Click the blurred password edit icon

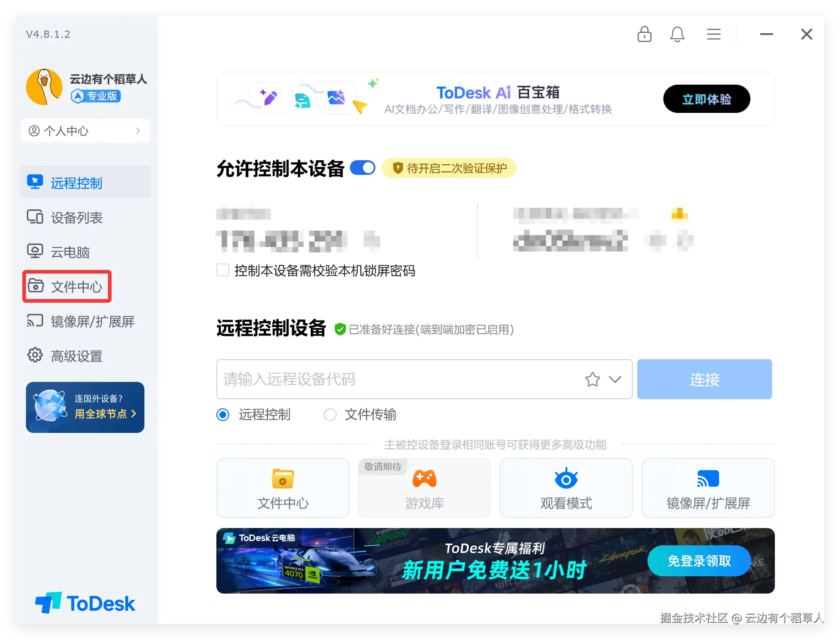[685, 240]
